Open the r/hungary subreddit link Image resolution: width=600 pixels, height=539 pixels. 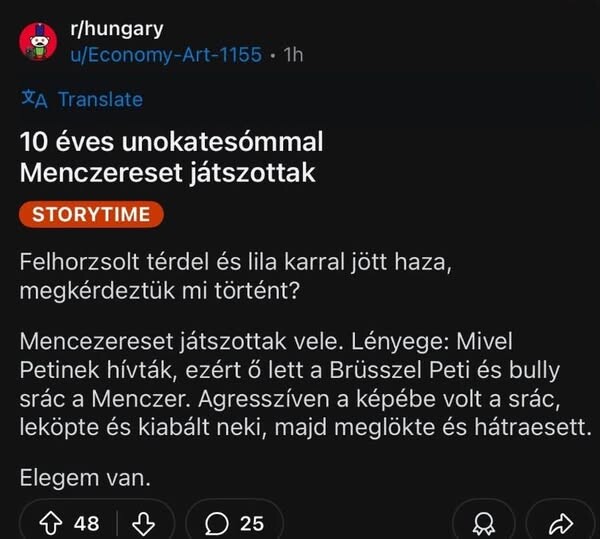pos(116,29)
